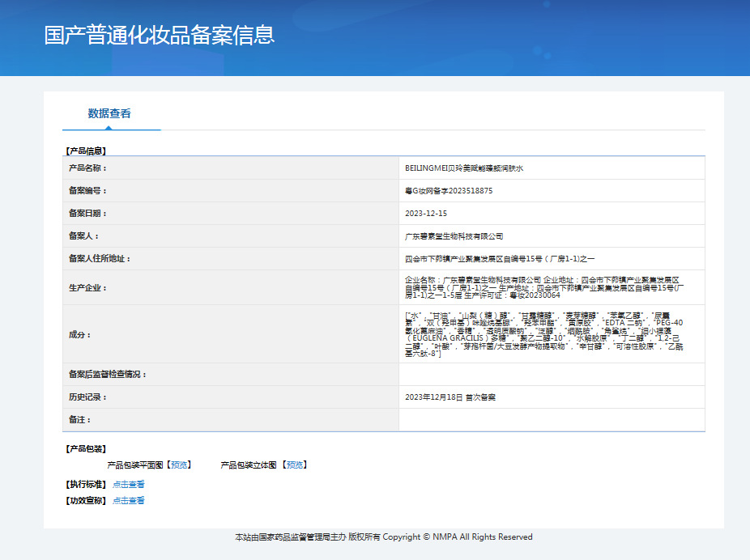Open 预览 link for 产品包装平面图
This screenshot has width=750, height=560.
pyautogui.click(x=179, y=465)
